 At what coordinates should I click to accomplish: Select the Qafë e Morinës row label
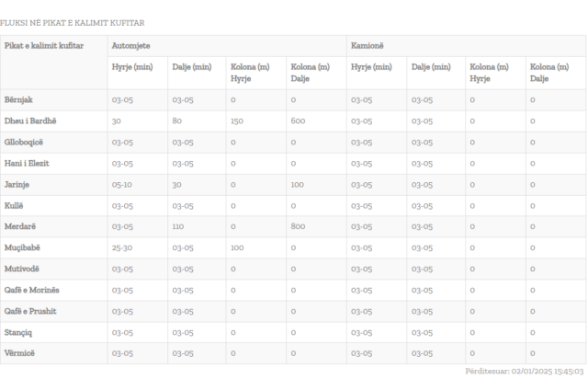(32, 290)
